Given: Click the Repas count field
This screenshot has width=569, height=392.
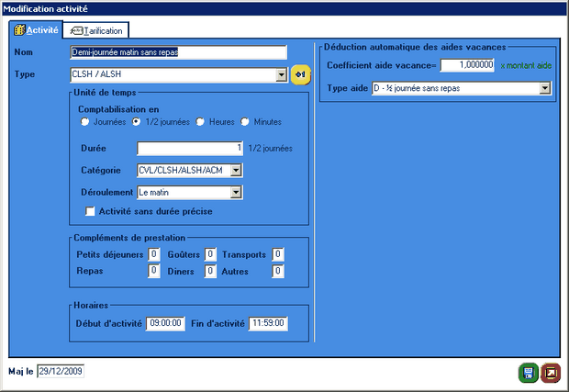Looking at the screenshot, I should 154,271.
